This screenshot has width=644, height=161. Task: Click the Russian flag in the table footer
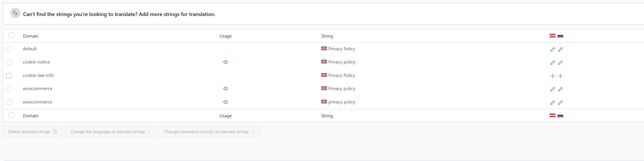560,115
